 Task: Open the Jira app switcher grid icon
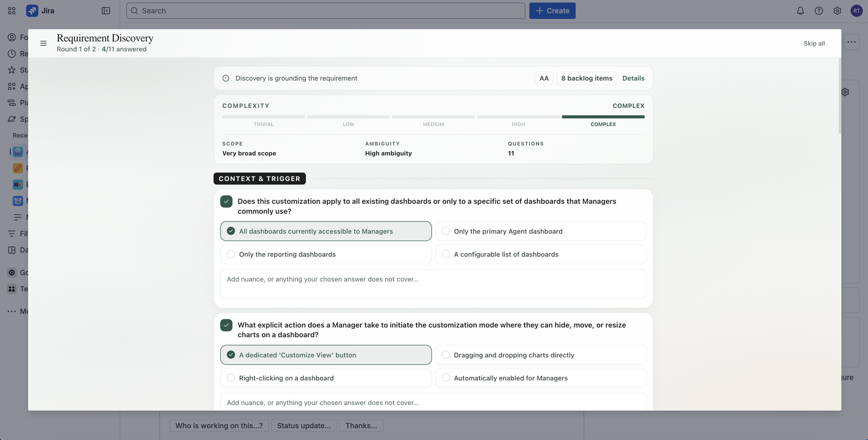(x=12, y=11)
